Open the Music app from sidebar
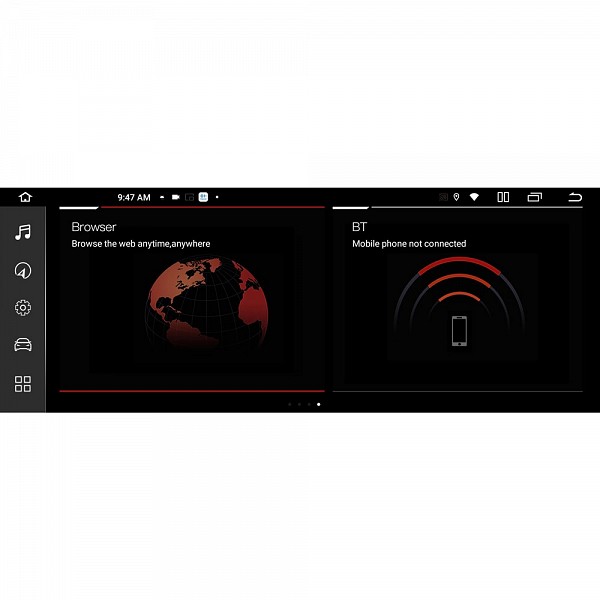 [23, 232]
